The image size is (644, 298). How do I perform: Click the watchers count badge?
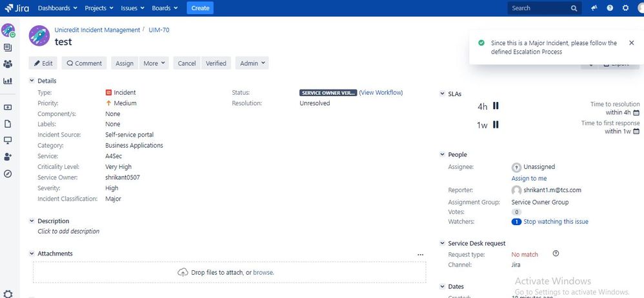click(x=516, y=222)
